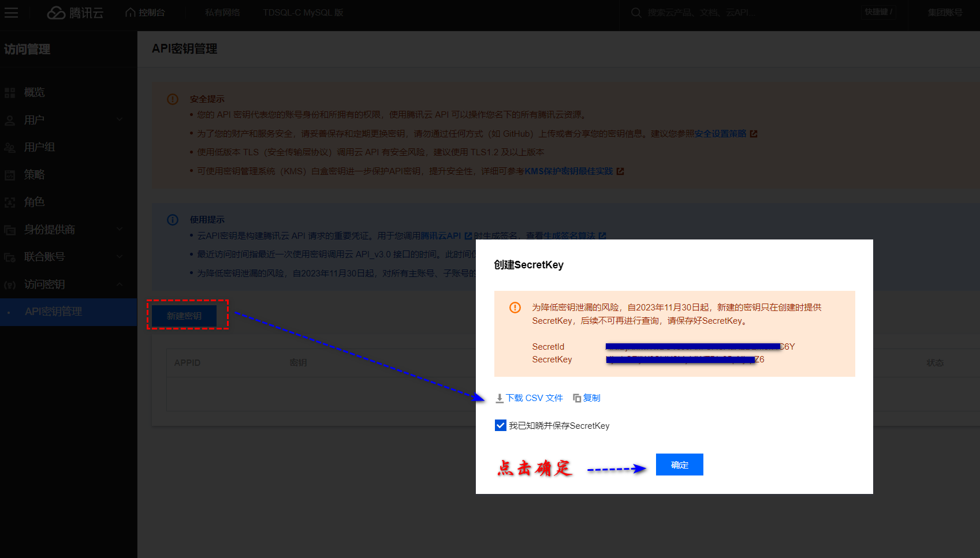Expand the 联合账号 chevron
The height and width of the screenshot is (558, 980).
[120, 256]
